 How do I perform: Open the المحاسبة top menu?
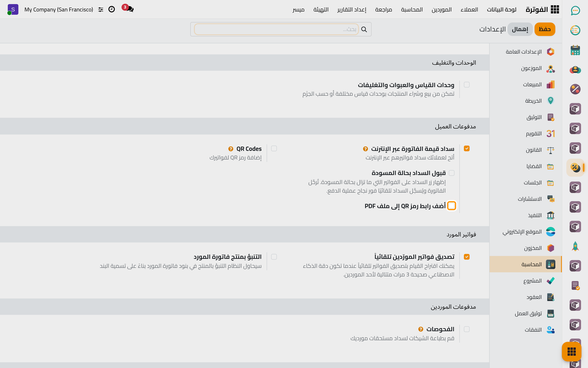pos(412,10)
